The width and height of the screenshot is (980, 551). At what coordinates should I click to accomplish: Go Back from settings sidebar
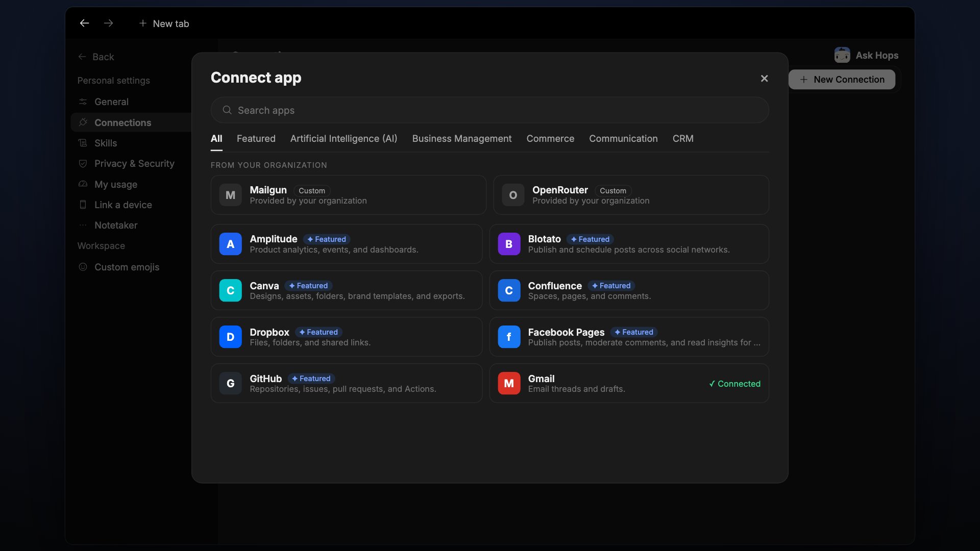96,57
